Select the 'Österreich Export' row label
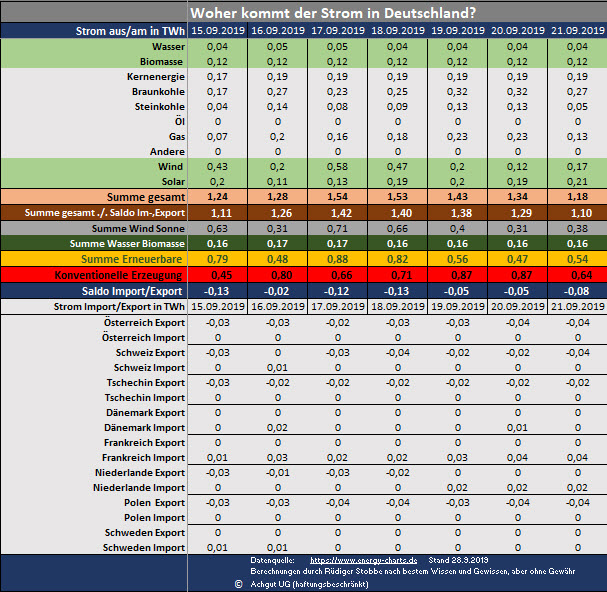 144,323
